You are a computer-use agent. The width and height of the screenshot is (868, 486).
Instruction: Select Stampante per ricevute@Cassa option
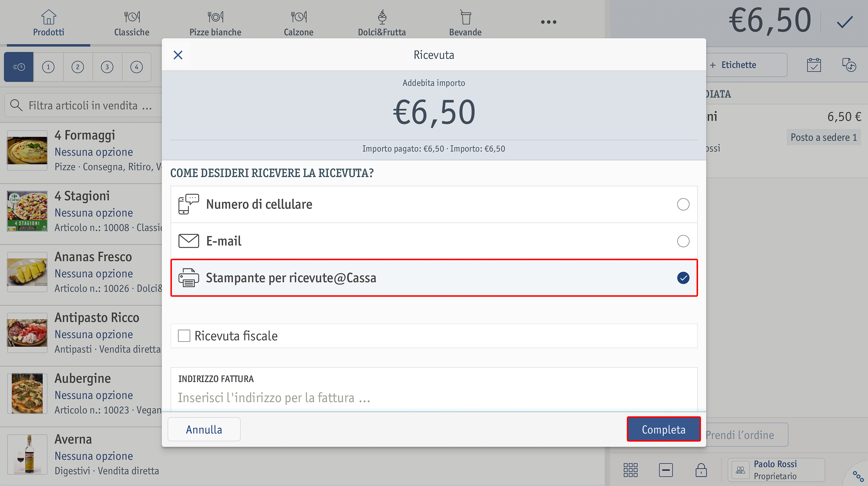(x=434, y=278)
